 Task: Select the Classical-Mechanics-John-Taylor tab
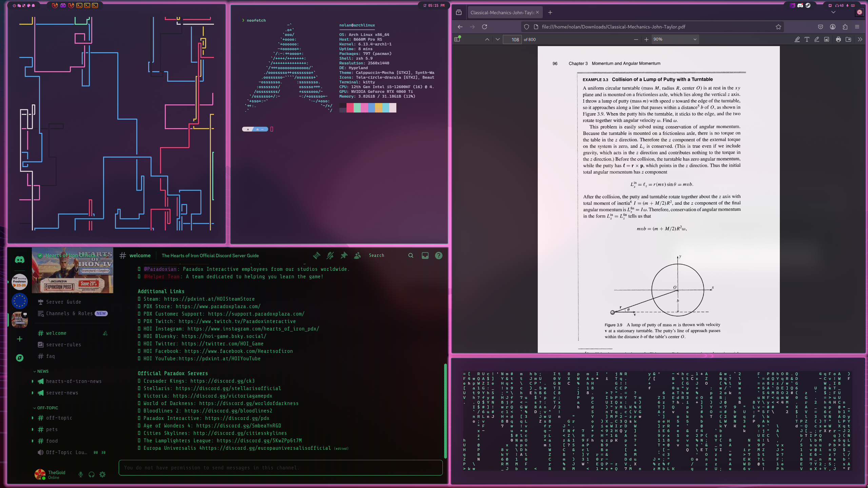point(505,13)
